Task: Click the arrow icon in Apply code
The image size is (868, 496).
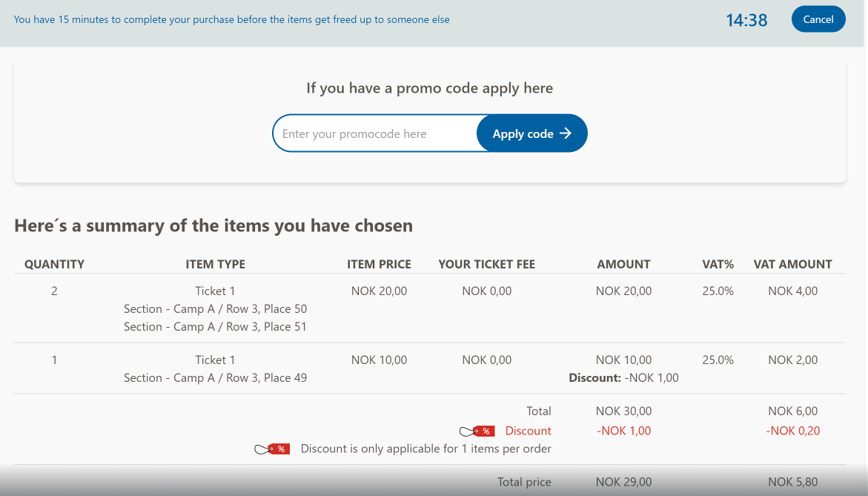Action: (565, 133)
